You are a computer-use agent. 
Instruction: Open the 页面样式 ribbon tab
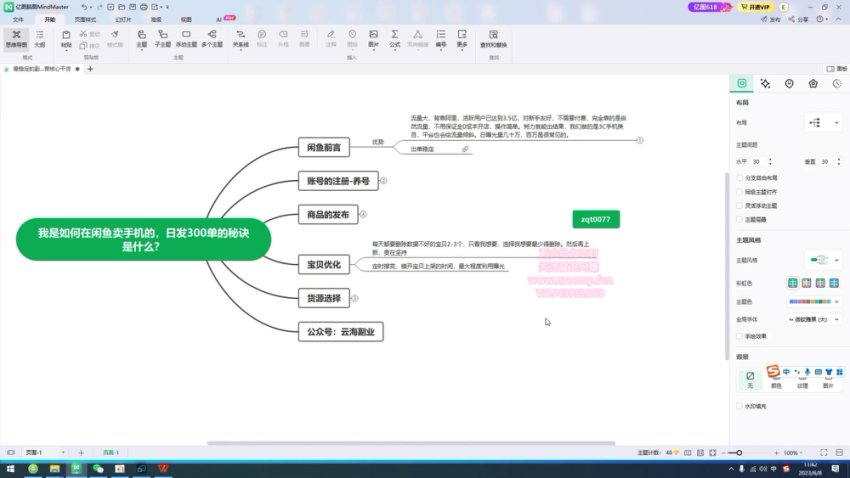[x=86, y=19]
